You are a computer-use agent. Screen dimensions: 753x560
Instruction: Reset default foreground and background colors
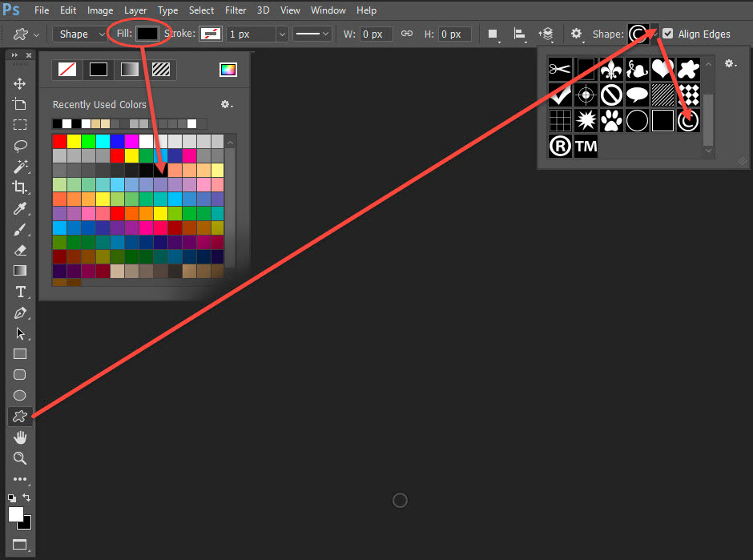point(12,498)
